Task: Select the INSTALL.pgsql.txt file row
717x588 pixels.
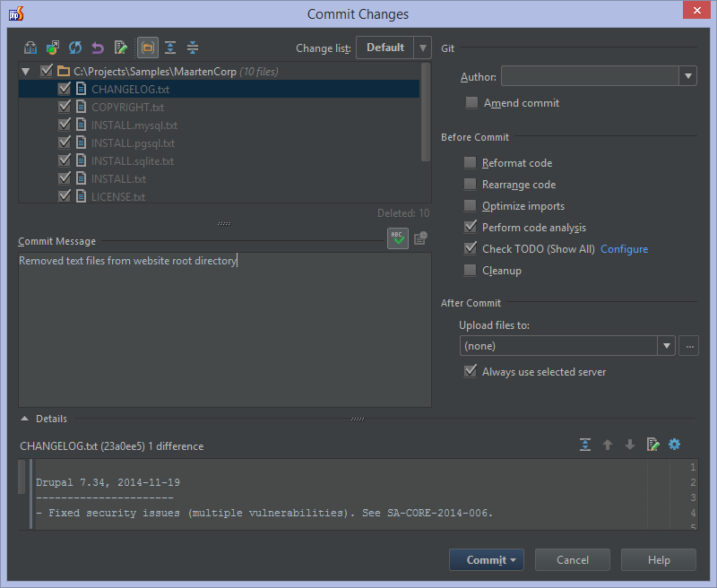Action: tap(219, 143)
